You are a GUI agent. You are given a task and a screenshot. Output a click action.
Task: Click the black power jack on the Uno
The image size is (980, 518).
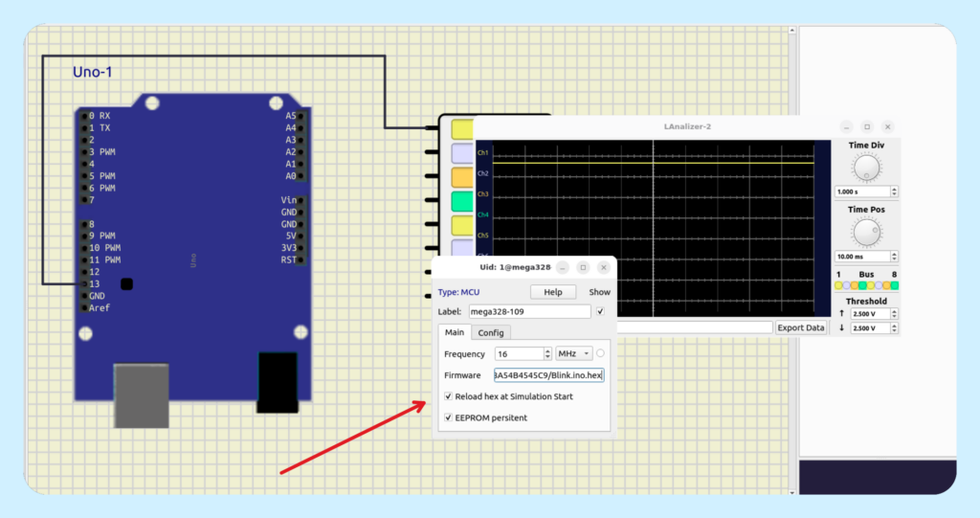pyautogui.click(x=278, y=382)
